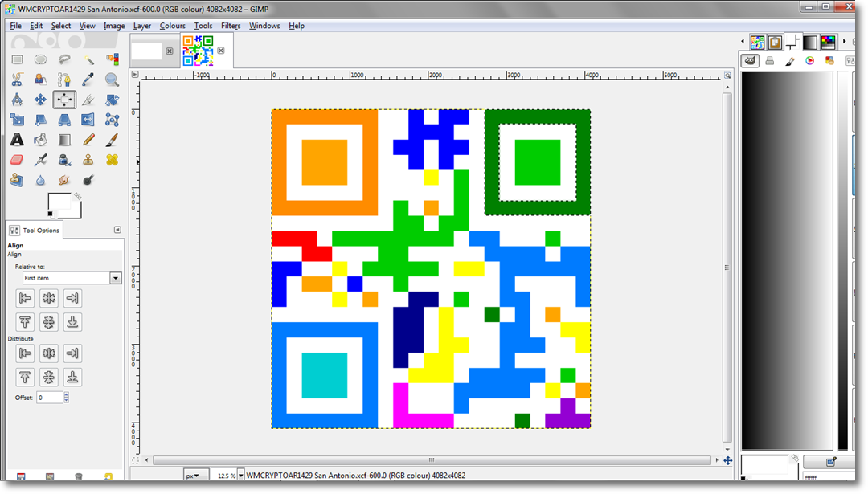This screenshot has height=494, width=868.
Task: Select the Eraser tool
Action: click(17, 160)
